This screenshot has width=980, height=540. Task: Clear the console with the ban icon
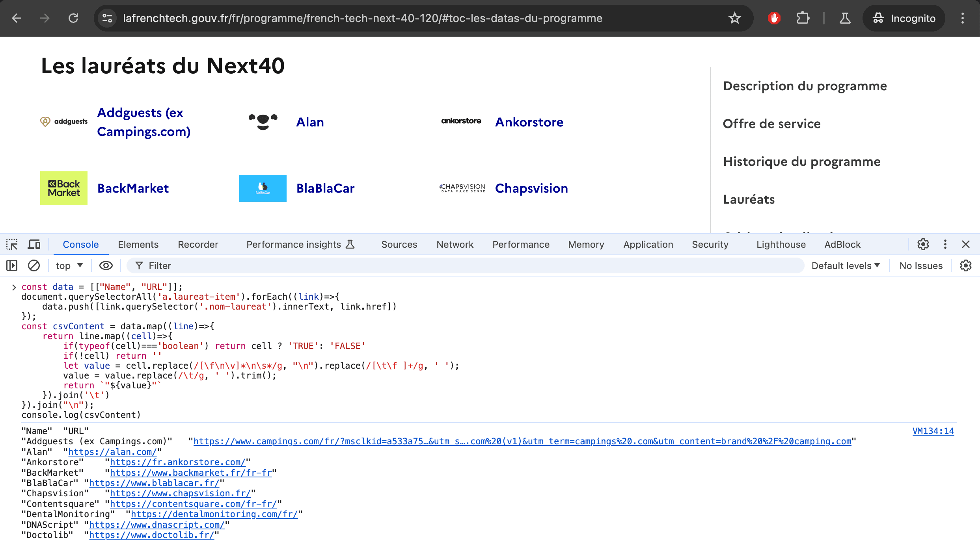[x=34, y=266]
